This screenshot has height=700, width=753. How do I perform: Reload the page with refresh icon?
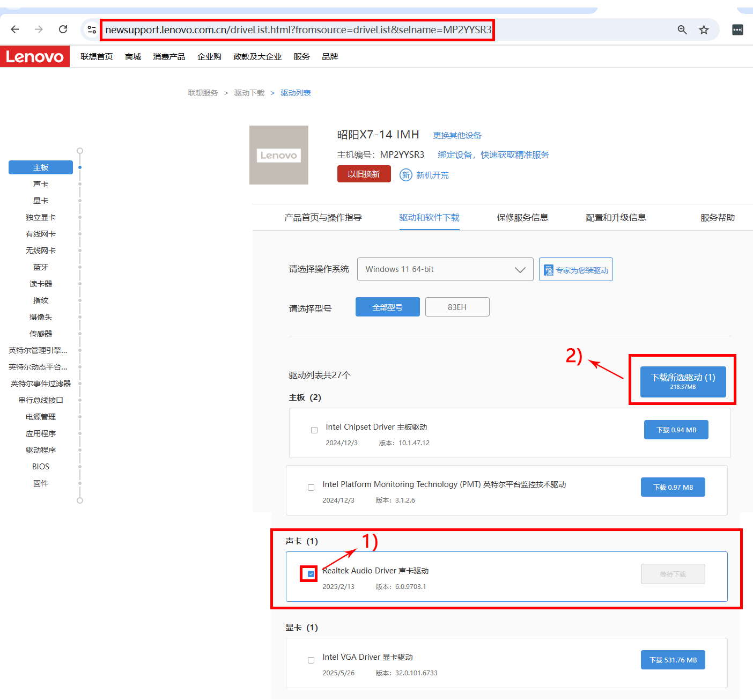63,30
